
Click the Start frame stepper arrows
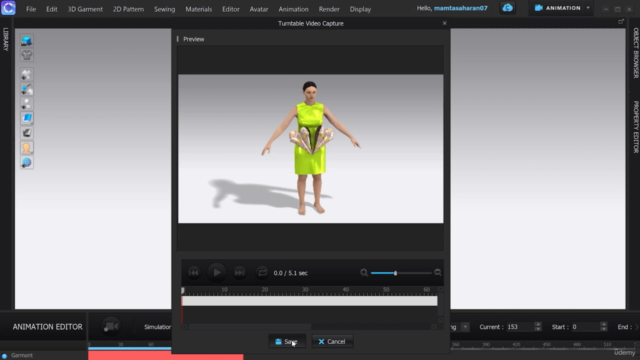pos(604,327)
